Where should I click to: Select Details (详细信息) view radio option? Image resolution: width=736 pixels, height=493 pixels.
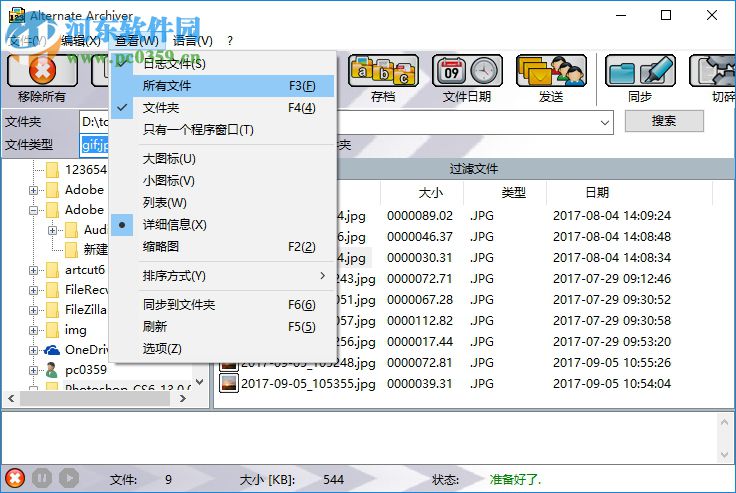pos(222,225)
